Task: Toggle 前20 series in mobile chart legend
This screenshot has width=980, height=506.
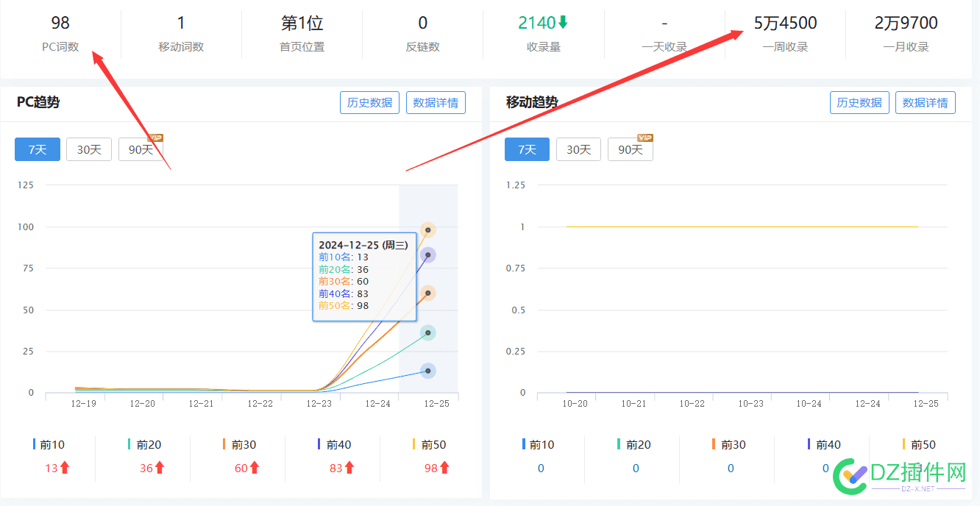Action: pos(634,444)
